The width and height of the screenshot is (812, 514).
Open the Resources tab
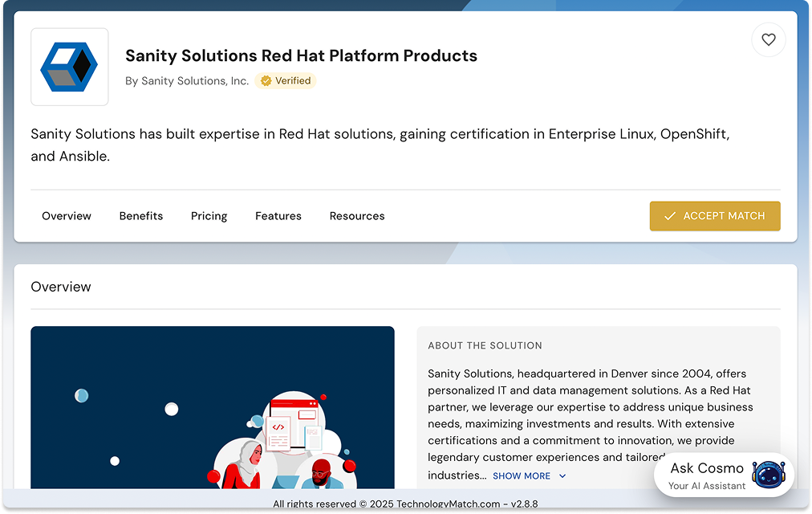coord(357,216)
